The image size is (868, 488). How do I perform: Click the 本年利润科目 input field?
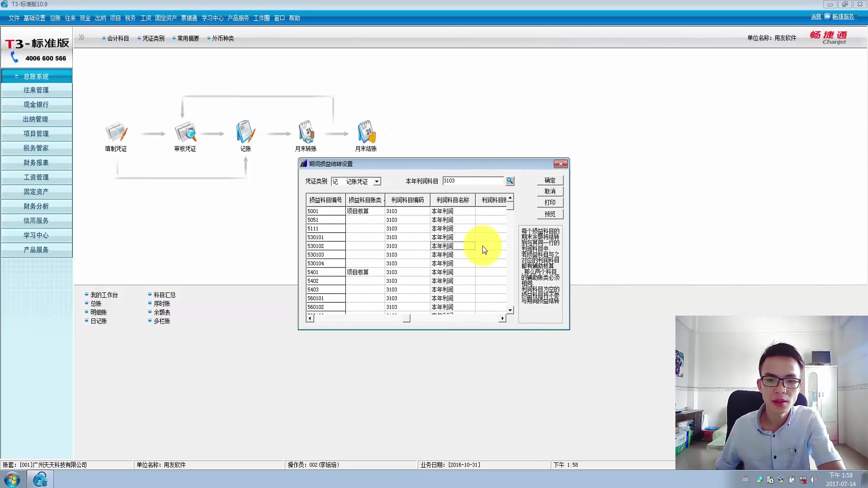pos(472,181)
